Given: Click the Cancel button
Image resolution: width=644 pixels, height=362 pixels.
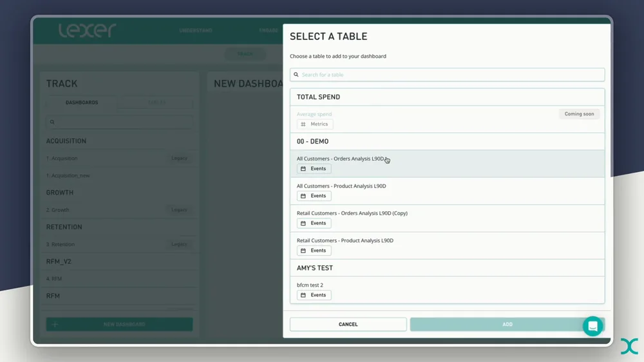Looking at the screenshot, I should [348, 324].
